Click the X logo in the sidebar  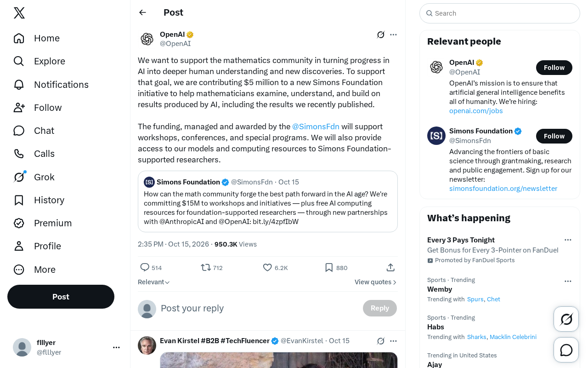coord(19,13)
